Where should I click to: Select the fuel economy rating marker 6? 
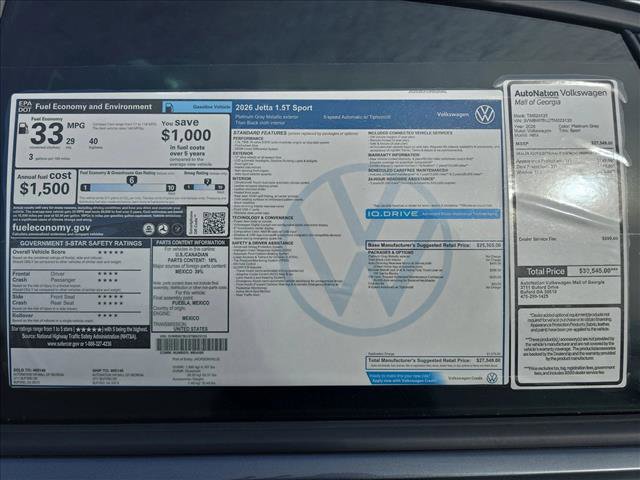click(131, 180)
